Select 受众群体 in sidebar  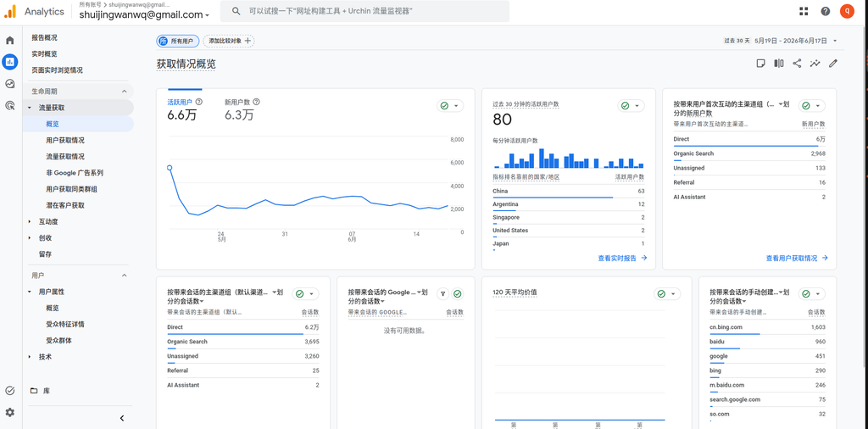coord(58,341)
